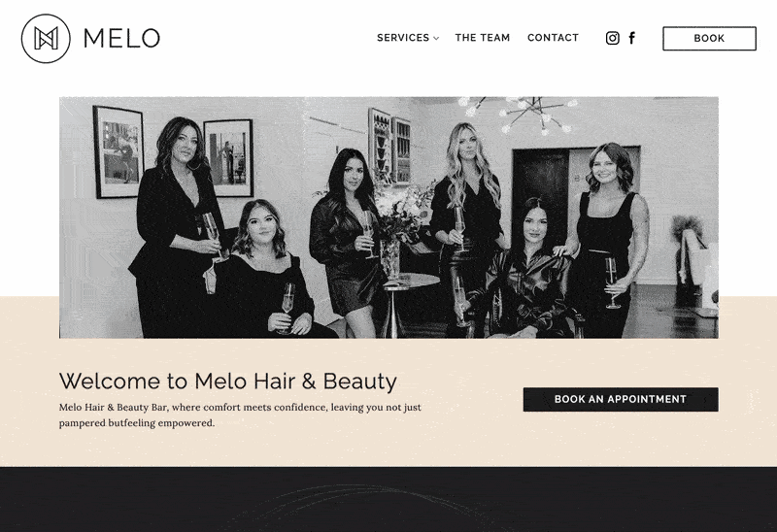Click the comfort meets confidence paragraph text
Screen dimensions: 777x532
(240, 416)
